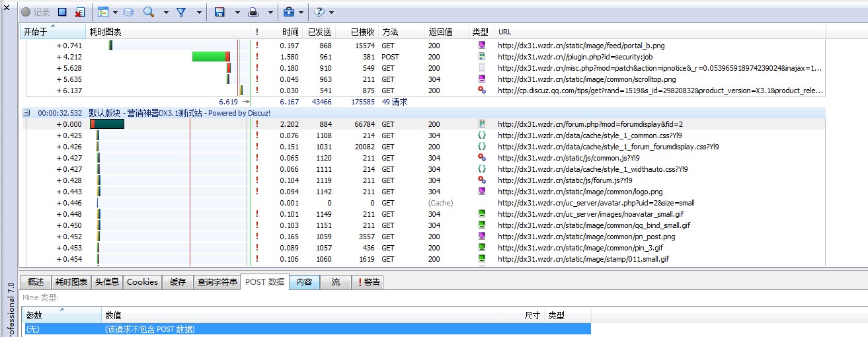Viewport: 868px width, 337px height.
Task: Open the Find dropdown arrow
Action: [166, 12]
